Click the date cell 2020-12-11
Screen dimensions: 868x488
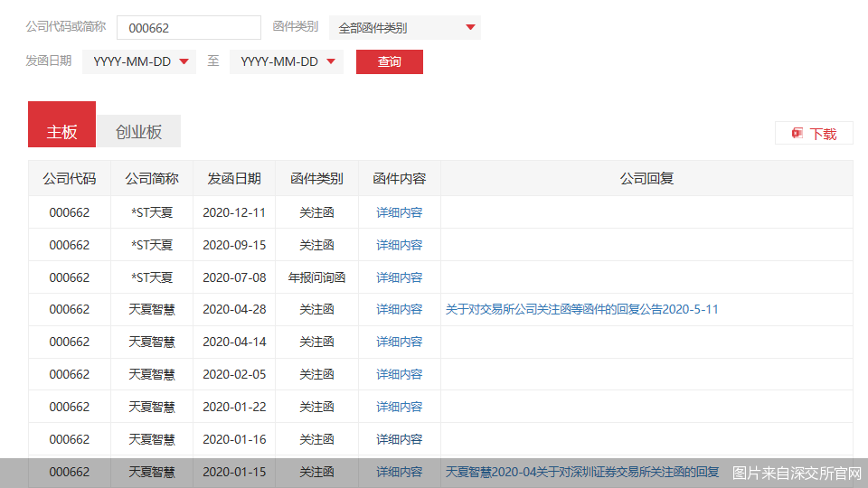tap(234, 212)
